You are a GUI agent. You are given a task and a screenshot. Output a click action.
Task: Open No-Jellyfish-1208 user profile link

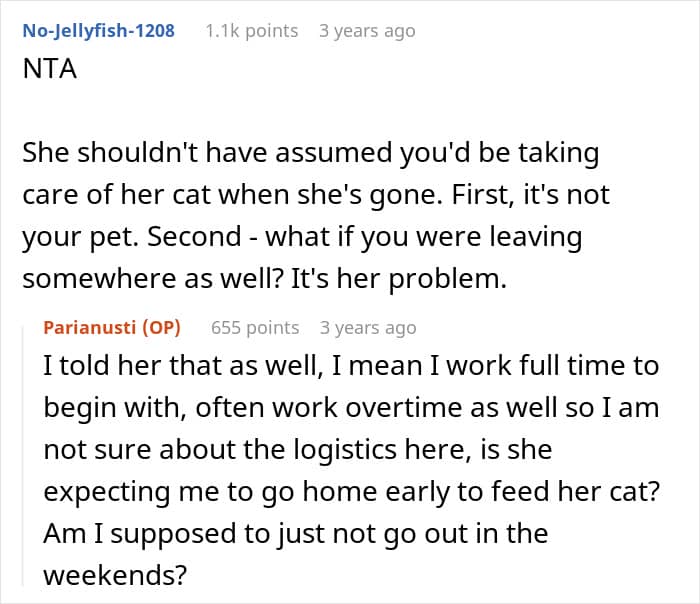[98, 31]
